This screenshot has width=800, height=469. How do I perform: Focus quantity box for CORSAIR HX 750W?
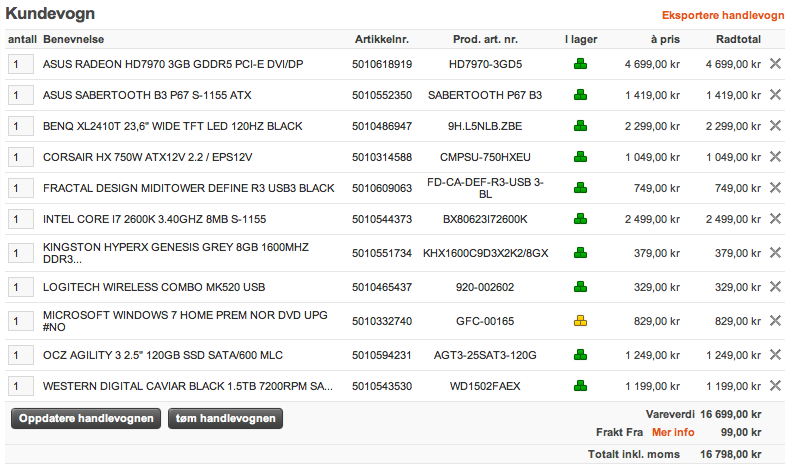(x=21, y=157)
